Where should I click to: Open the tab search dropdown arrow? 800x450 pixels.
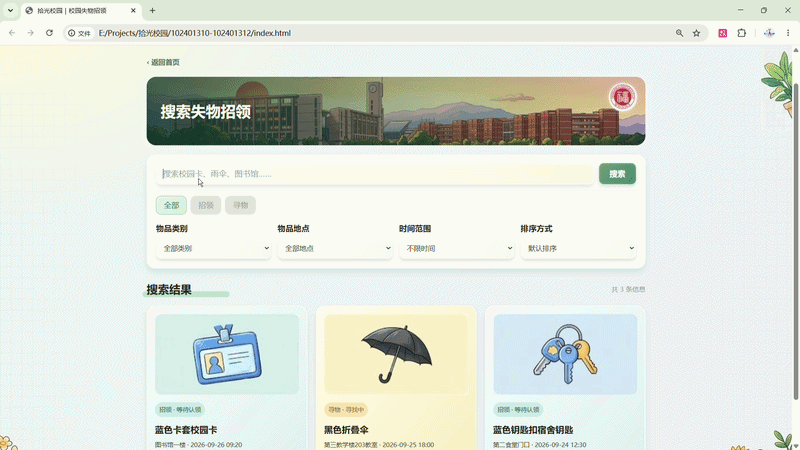[x=10, y=10]
